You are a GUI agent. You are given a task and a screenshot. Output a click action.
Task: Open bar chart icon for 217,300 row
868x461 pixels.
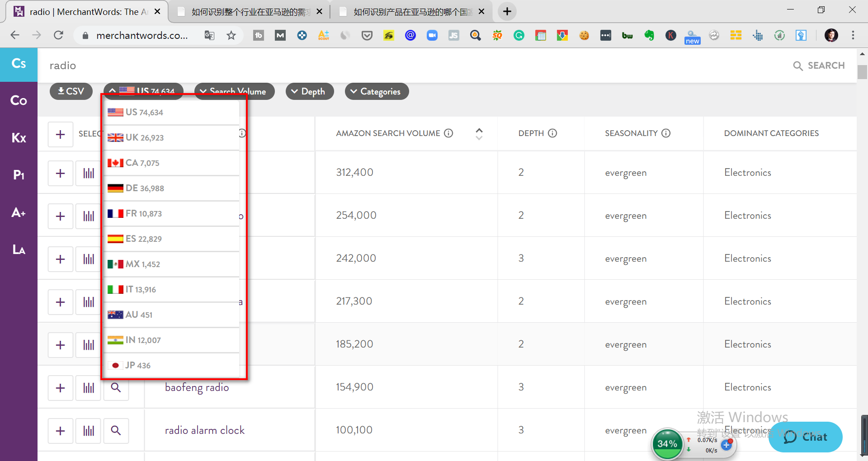(x=89, y=302)
